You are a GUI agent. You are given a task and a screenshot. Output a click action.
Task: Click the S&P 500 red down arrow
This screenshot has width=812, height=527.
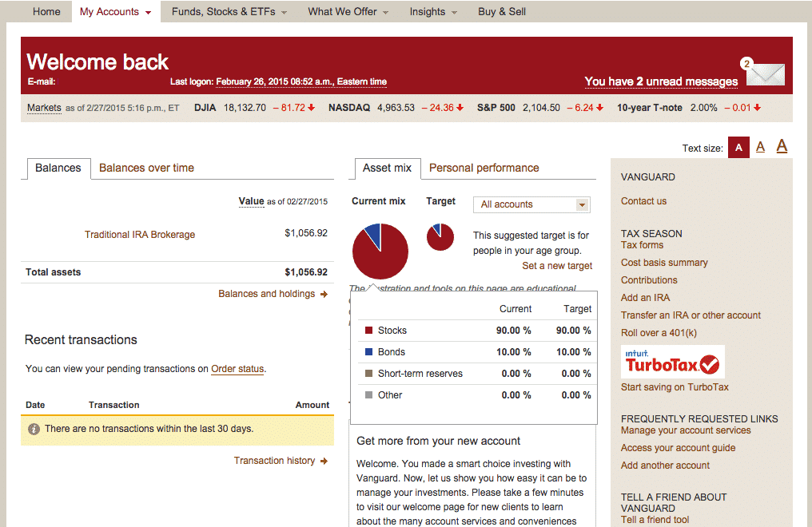point(599,108)
